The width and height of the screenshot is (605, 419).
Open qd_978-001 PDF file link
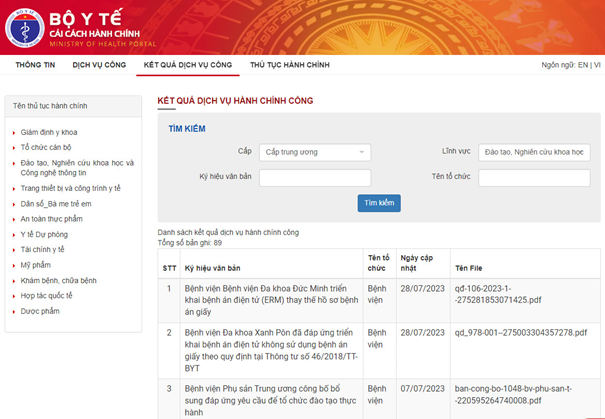click(x=520, y=332)
